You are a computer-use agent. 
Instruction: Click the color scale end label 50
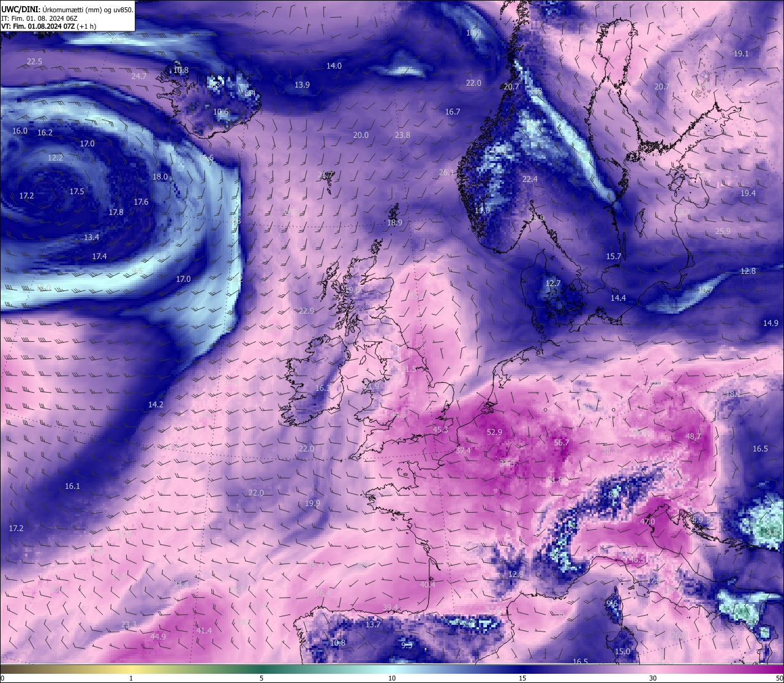coord(778,678)
